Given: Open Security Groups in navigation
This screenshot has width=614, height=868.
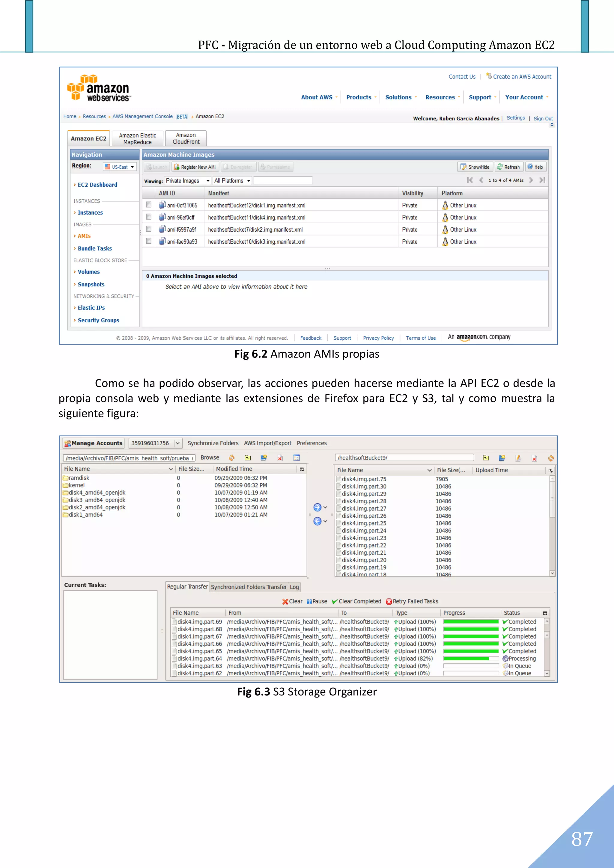Looking at the screenshot, I should click(98, 321).
